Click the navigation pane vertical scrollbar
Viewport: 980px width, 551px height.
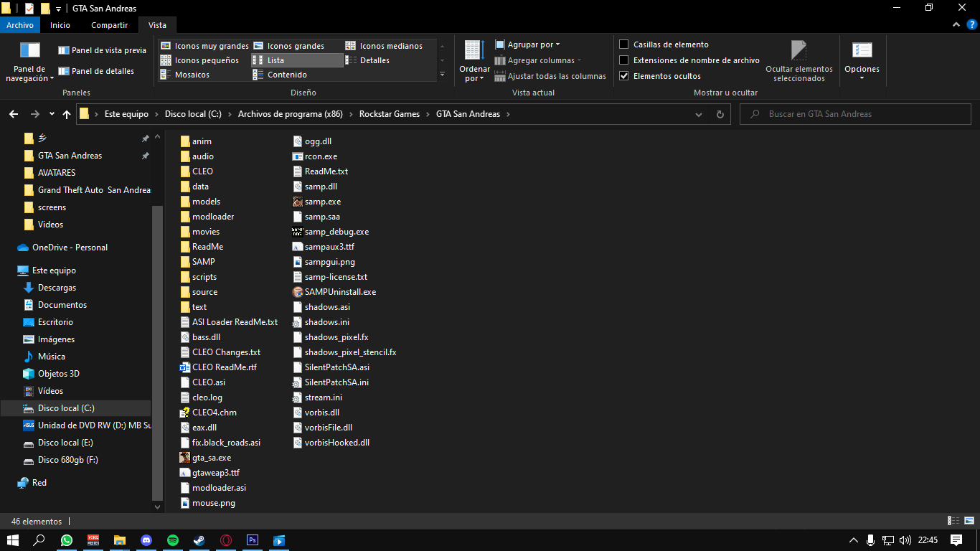(158, 352)
